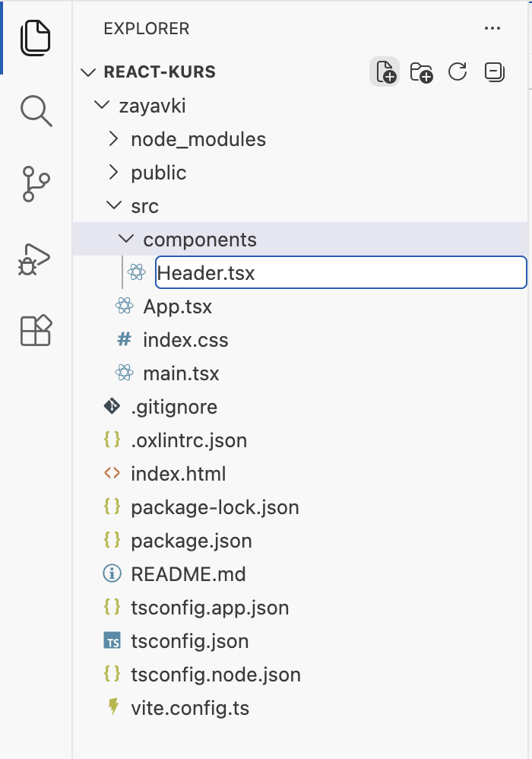The height and width of the screenshot is (759, 532).
Task: Click the braces icon beside tsconfig.app.json
Action: pyautogui.click(x=112, y=607)
